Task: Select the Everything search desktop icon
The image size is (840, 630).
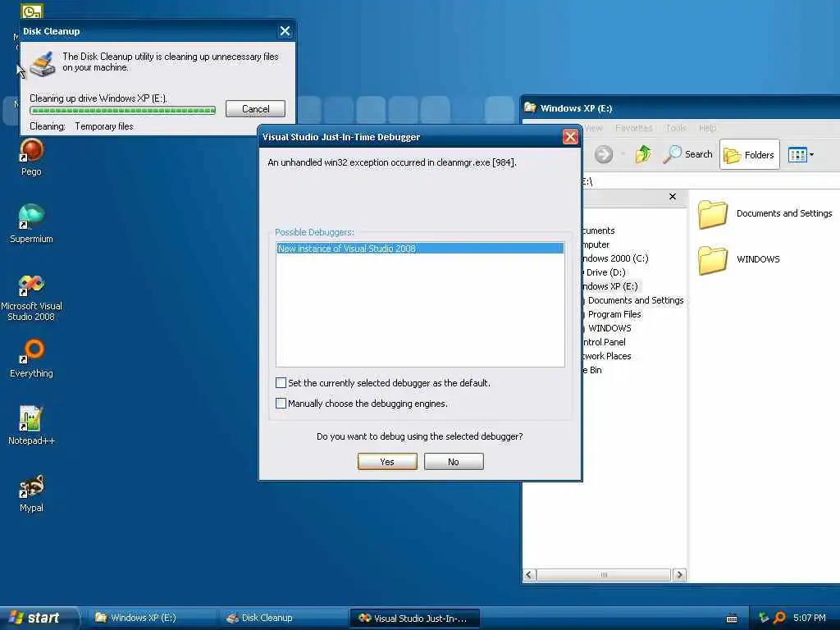Action: (31, 358)
